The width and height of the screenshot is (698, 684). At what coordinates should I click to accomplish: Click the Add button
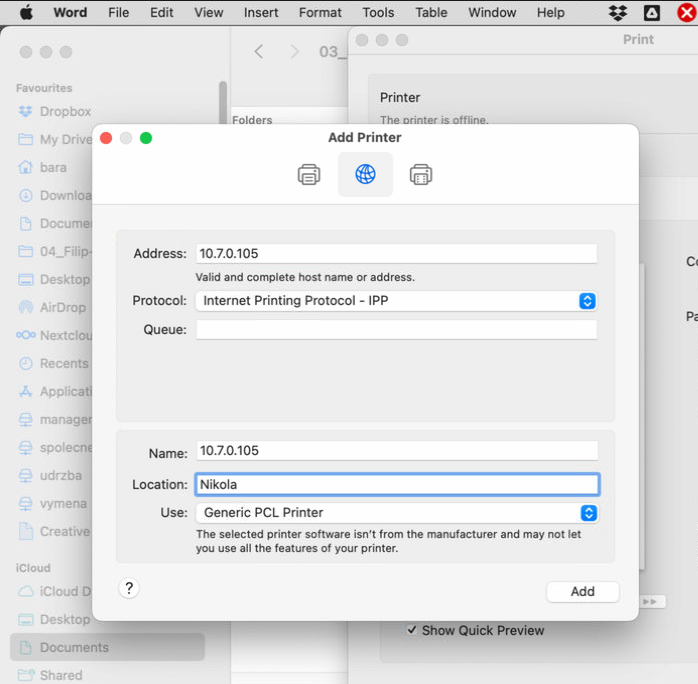[x=582, y=592]
